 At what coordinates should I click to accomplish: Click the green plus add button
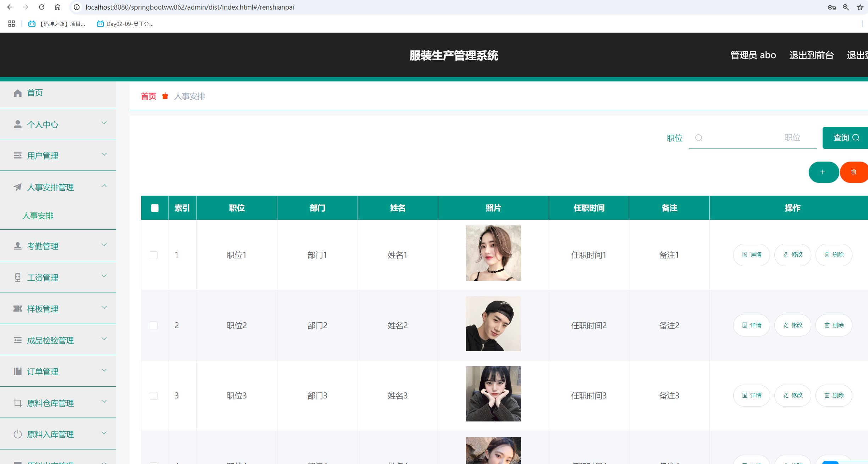(x=823, y=172)
